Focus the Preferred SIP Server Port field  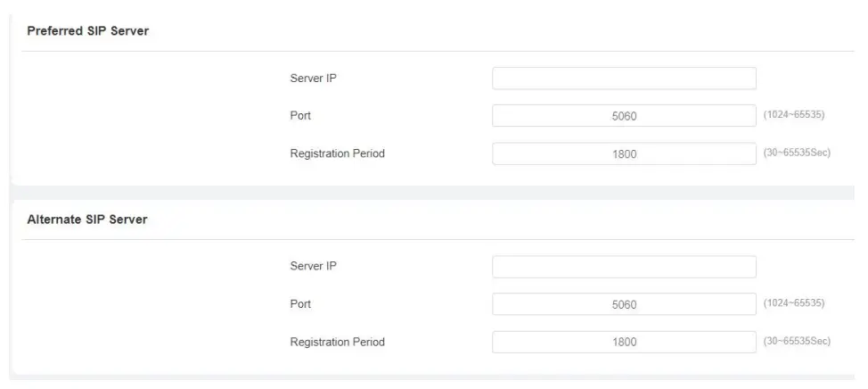(x=624, y=116)
